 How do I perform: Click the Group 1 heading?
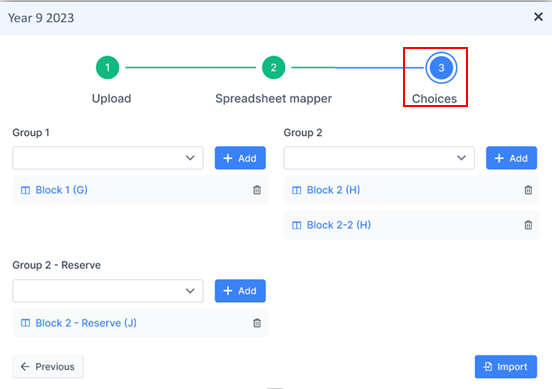click(31, 133)
